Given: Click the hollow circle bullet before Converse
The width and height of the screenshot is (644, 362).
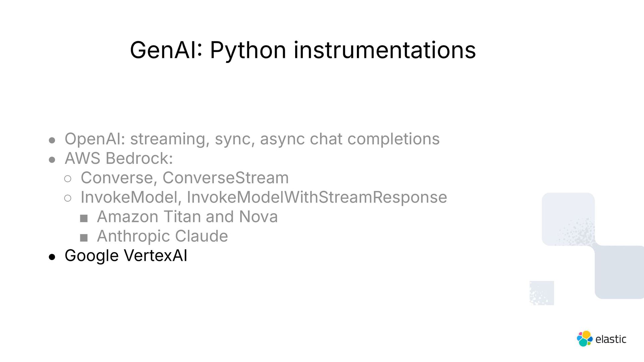Looking at the screenshot, I should (68, 179).
